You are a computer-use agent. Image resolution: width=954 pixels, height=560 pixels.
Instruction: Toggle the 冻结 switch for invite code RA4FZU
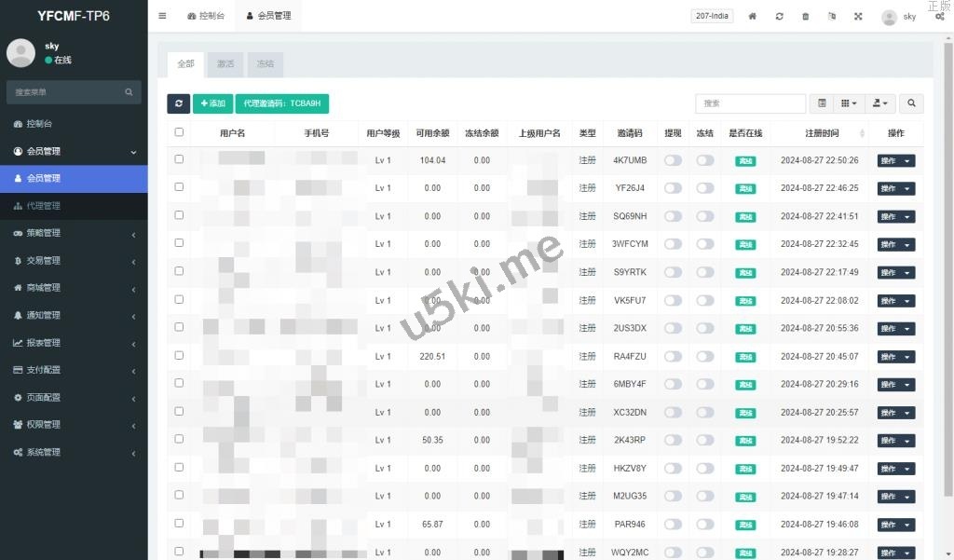click(705, 356)
